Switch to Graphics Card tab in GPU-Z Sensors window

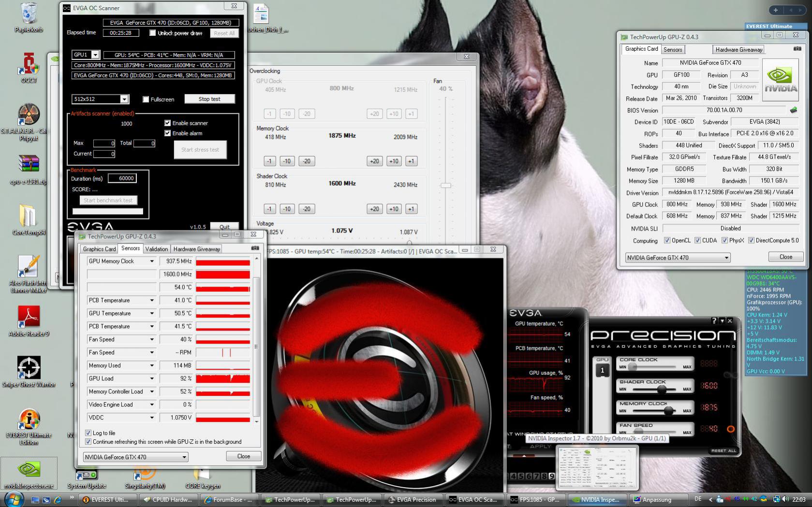[99, 249]
